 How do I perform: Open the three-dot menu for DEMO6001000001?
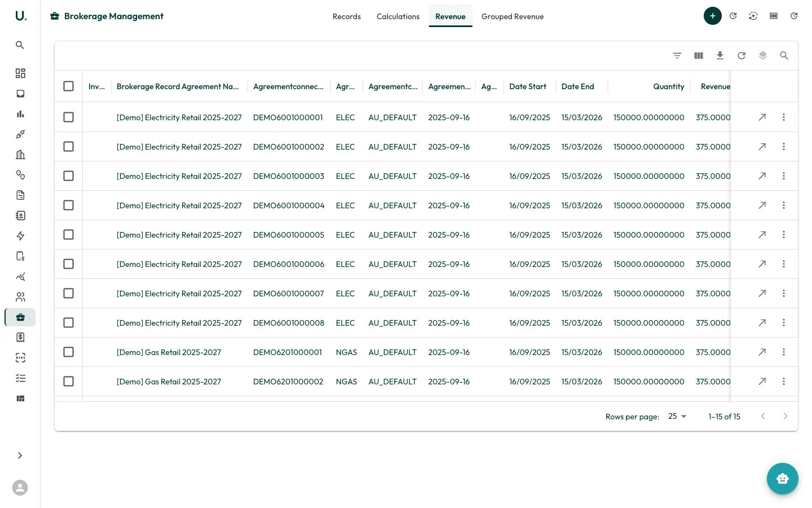click(x=784, y=117)
